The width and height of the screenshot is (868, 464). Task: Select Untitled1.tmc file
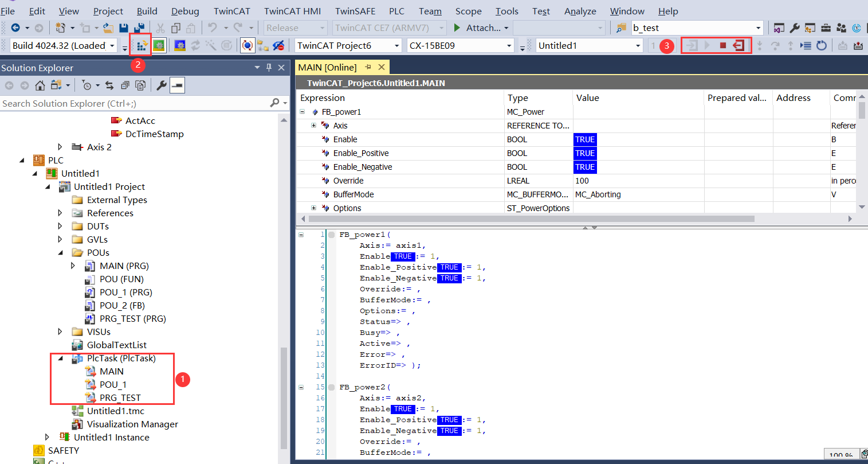click(x=116, y=411)
